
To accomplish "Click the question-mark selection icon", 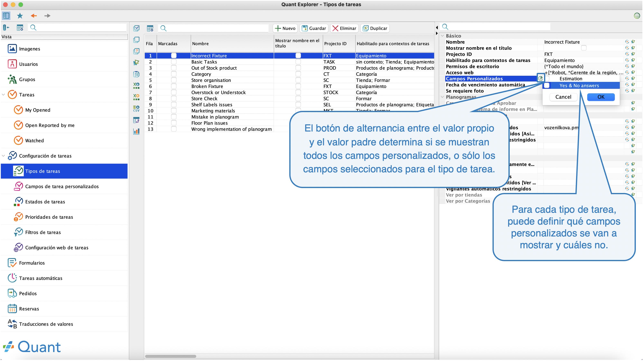I will (136, 51).
